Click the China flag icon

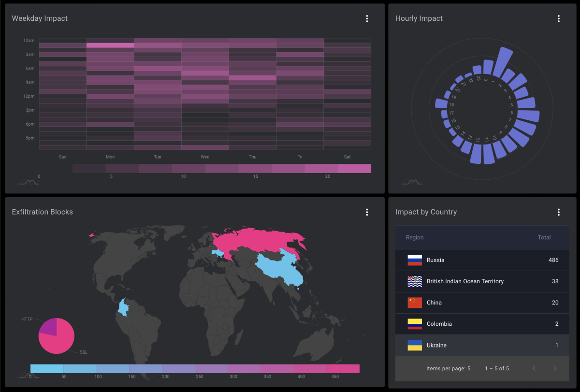coord(415,303)
